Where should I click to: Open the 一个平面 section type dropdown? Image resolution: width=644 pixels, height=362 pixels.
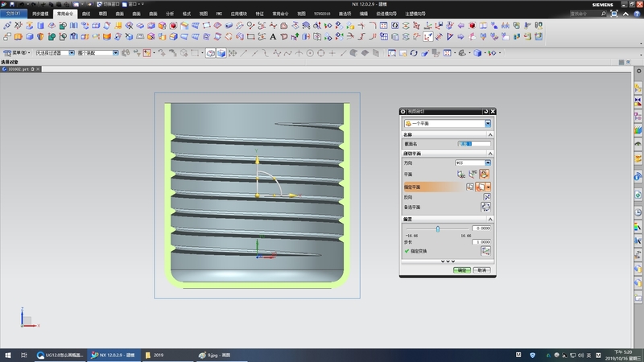coord(488,123)
